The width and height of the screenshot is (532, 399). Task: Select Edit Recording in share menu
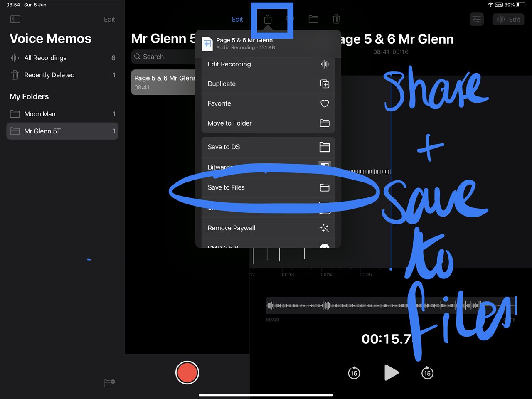268,64
